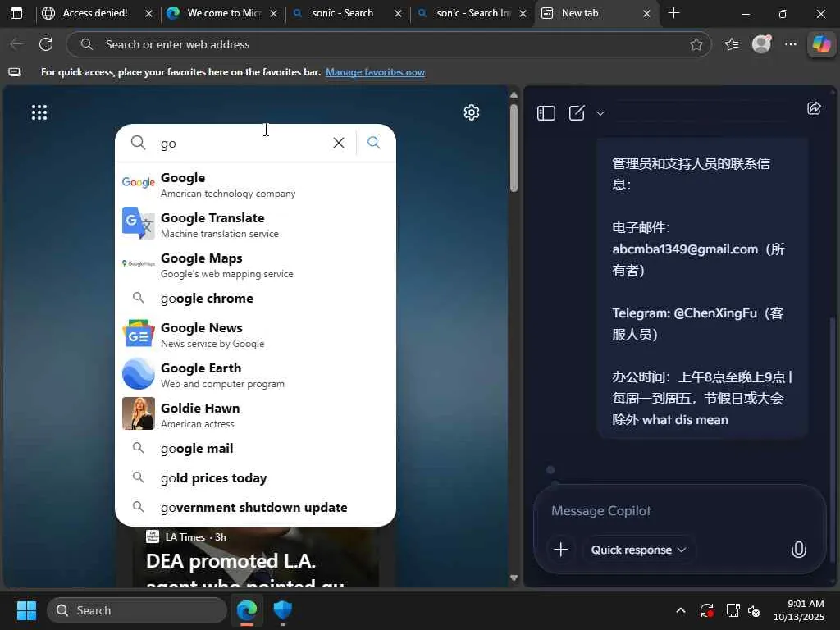Open the Quick response dropdown
This screenshot has width=840, height=630.
click(x=638, y=550)
